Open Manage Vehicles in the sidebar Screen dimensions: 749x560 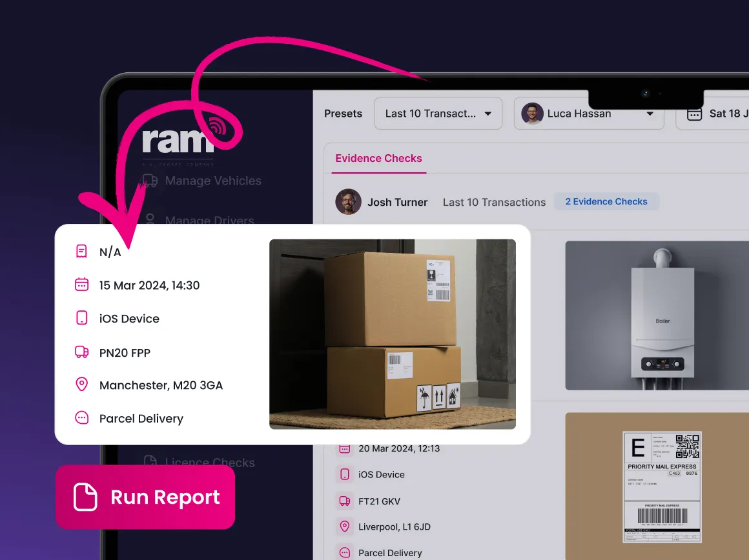(202, 181)
